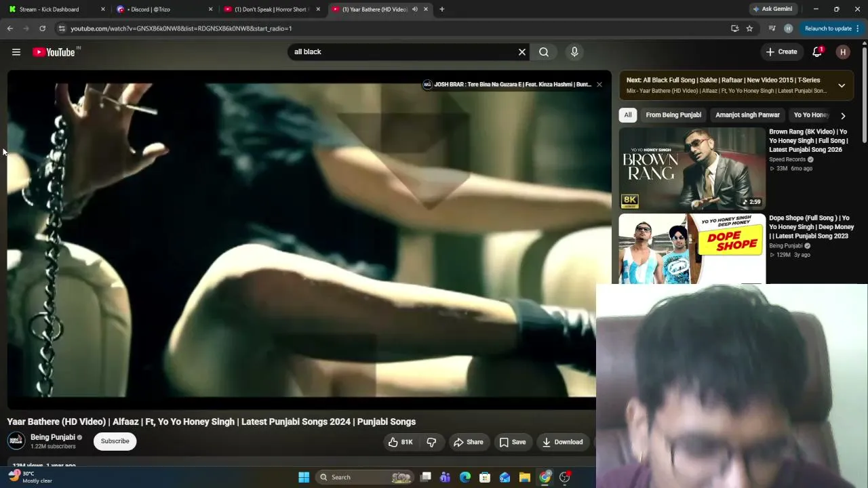Close the Don't Speak Horror Short tab

click(318, 9)
